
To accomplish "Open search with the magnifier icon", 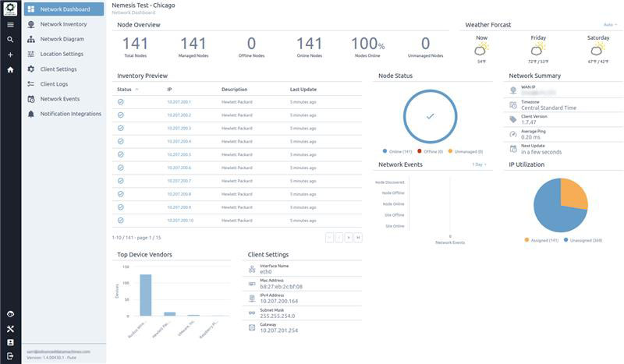I will click(x=10, y=40).
